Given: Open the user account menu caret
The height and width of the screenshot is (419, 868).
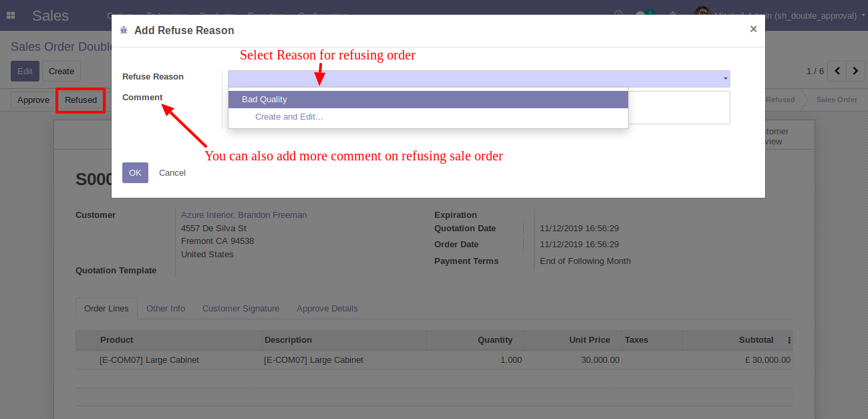Looking at the screenshot, I should pyautogui.click(x=863, y=15).
